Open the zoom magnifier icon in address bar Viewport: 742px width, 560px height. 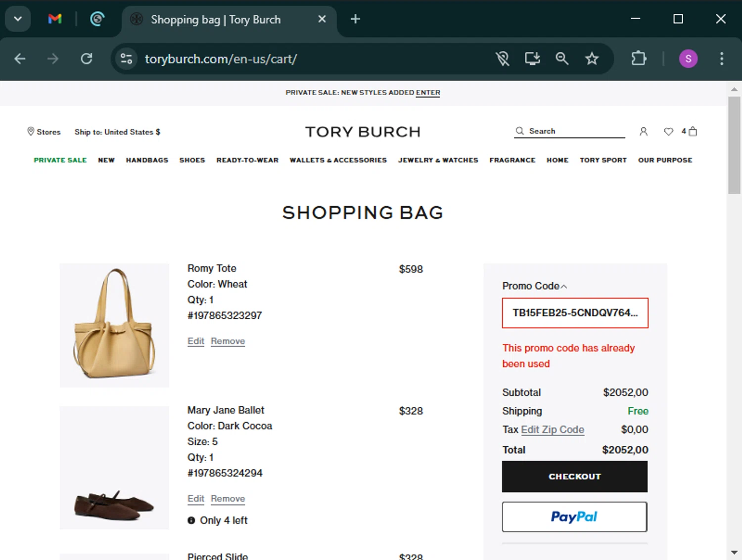(x=562, y=59)
